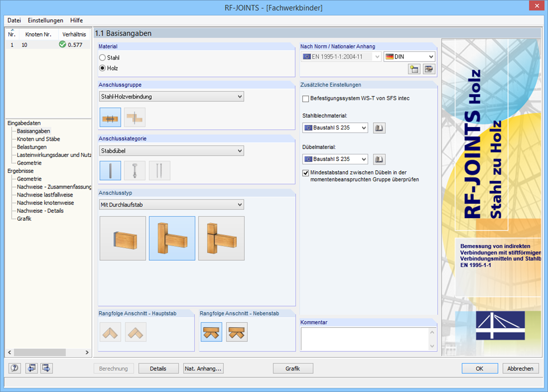
Task: Go to the previous module window icon
Action: click(32, 368)
